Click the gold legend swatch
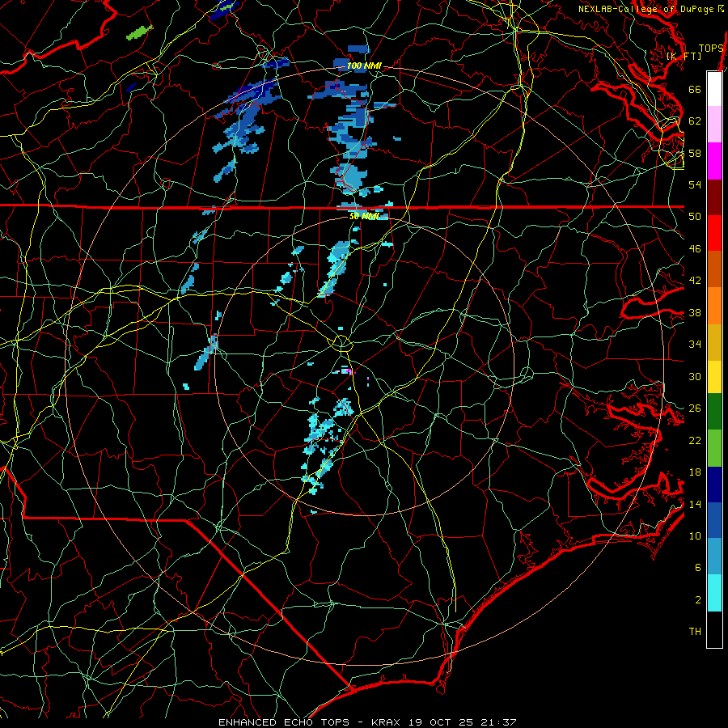Screen dimensions: 728x728 coord(714,343)
